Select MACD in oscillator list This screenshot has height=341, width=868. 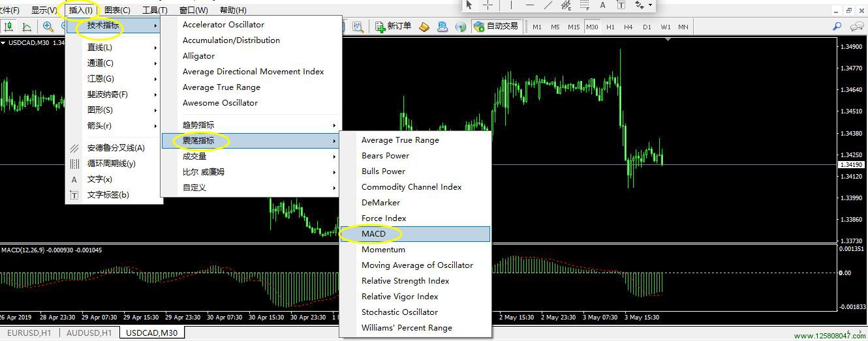(415, 234)
